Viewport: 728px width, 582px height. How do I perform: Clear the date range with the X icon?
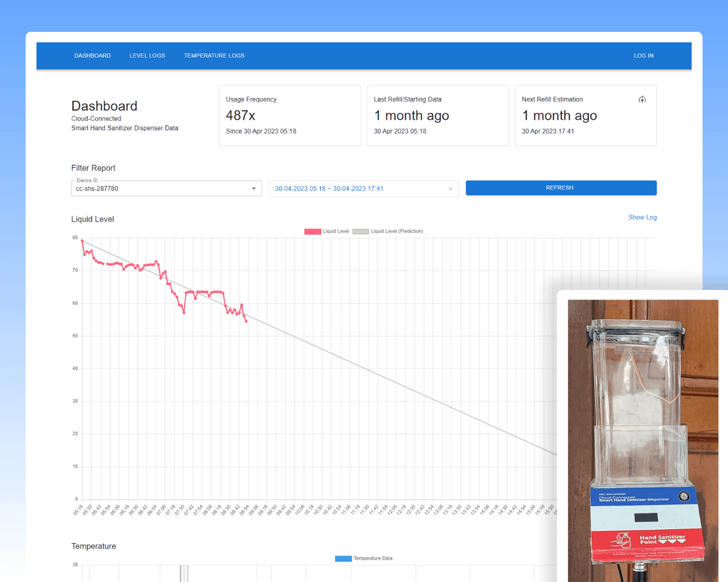pos(450,189)
